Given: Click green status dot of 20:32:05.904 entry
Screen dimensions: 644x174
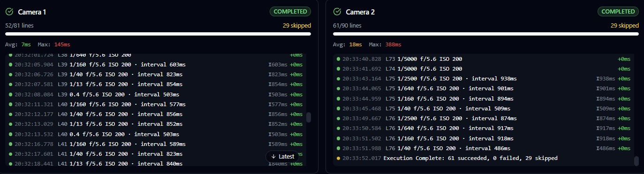Looking at the screenshot, I should click(x=10, y=65).
